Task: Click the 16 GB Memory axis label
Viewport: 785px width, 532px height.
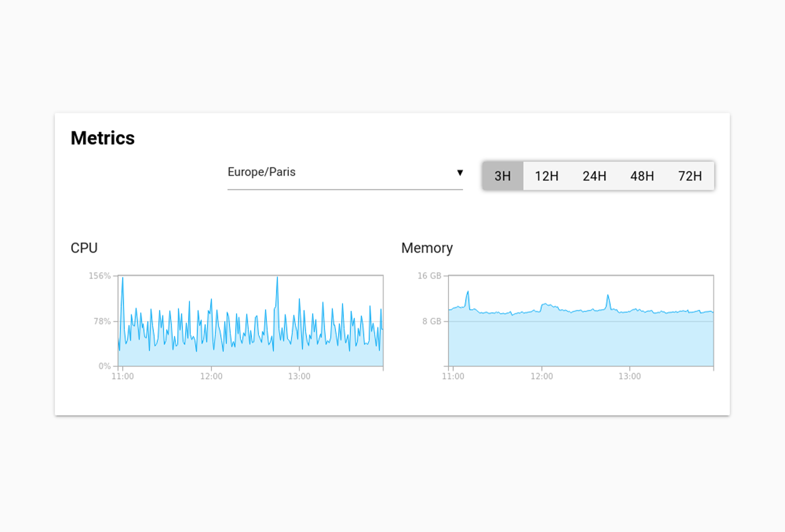Action: pyautogui.click(x=429, y=276)
